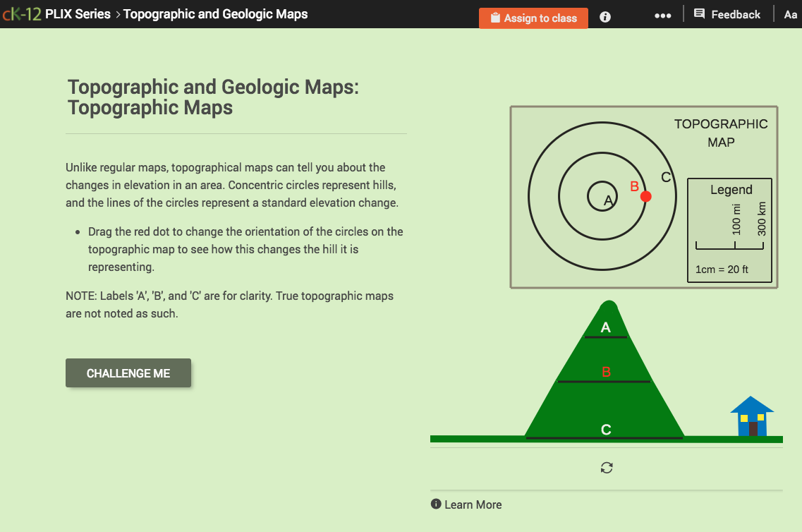
Task: Click the red dot on the topographic map
Action: click(x=645, y=196)
